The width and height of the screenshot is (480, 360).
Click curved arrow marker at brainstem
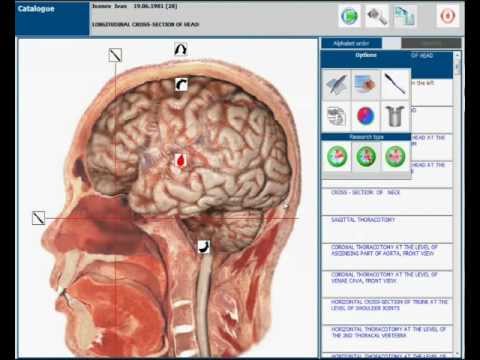203,247
